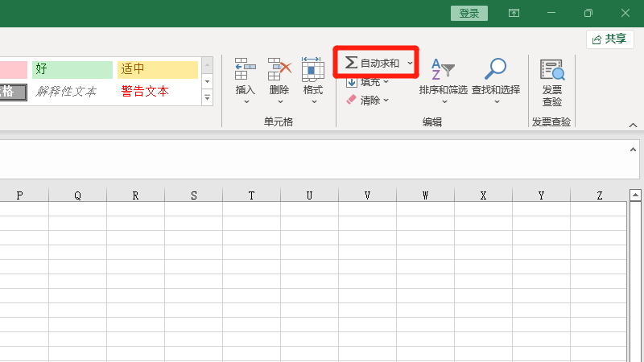Select column T header
Screen dimensions: 644x362
tap(251, 195)
